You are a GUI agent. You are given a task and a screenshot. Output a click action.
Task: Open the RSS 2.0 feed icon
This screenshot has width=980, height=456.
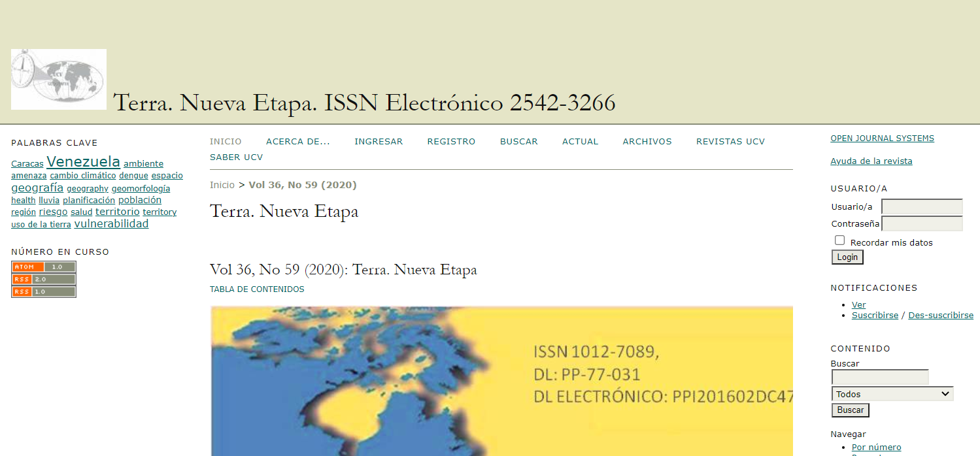tap(44, 279)
